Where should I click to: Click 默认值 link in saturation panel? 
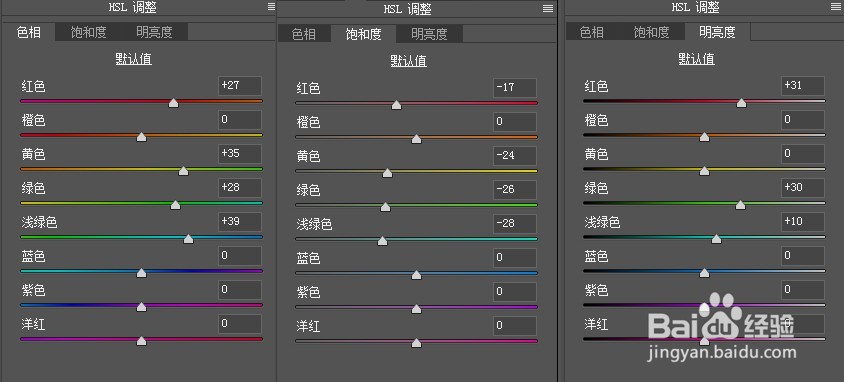click(x=409, y=61)
